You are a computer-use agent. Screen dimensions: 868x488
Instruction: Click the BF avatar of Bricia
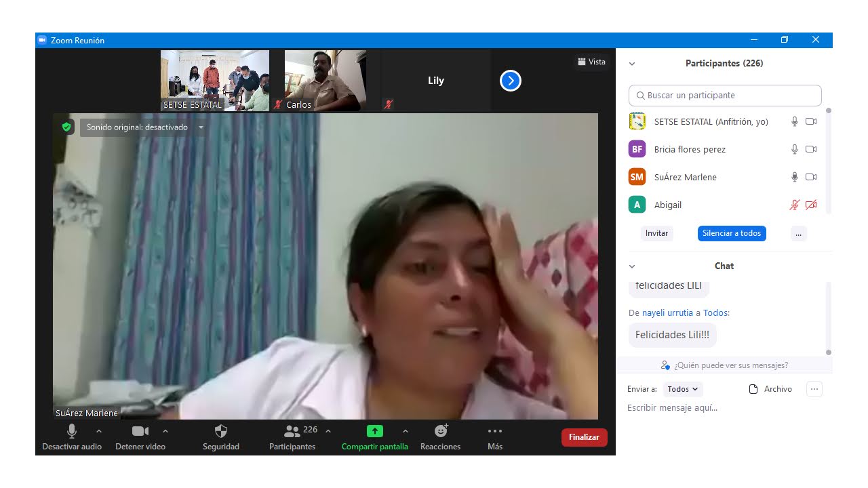tap(637, 149)
